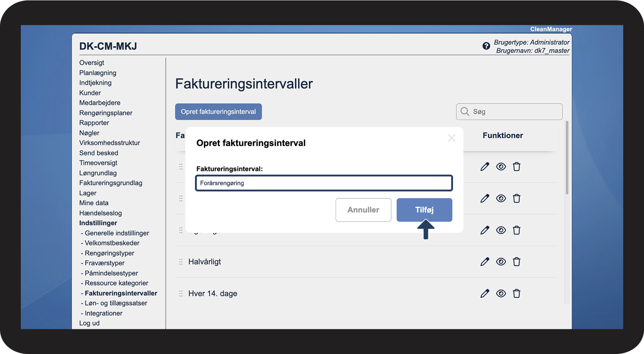Open the Medarbejdere section
644x354 pixels.
click(x=100, y=103)
